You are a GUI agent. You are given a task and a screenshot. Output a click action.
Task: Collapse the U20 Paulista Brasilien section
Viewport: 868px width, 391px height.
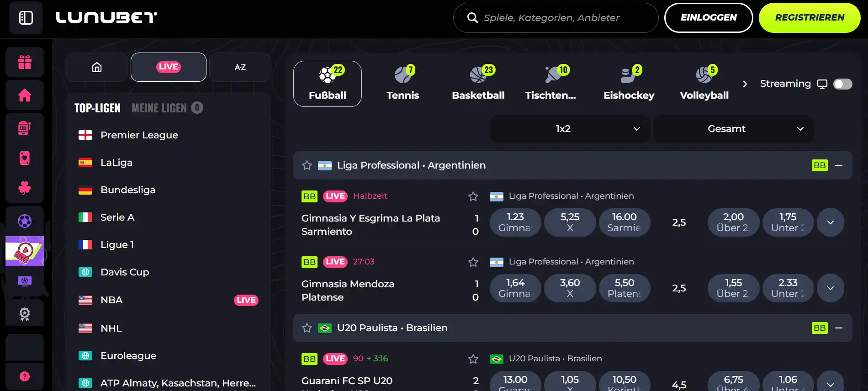839,328
